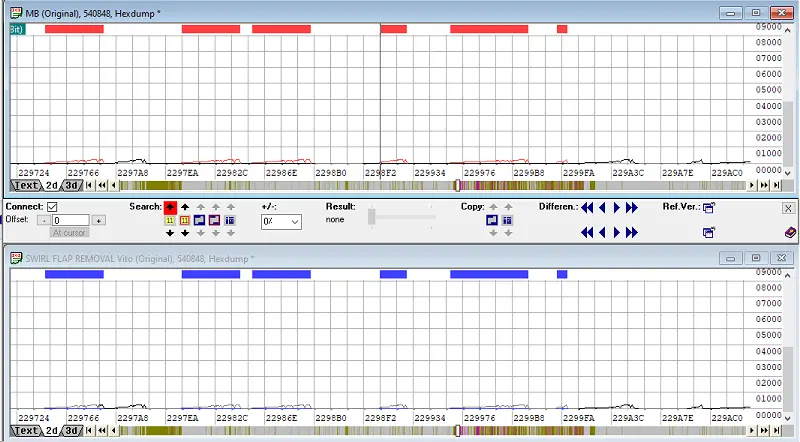Jump to last difference, upper double-right arrow
Screen dimensions: 800x442
(632, 207)
